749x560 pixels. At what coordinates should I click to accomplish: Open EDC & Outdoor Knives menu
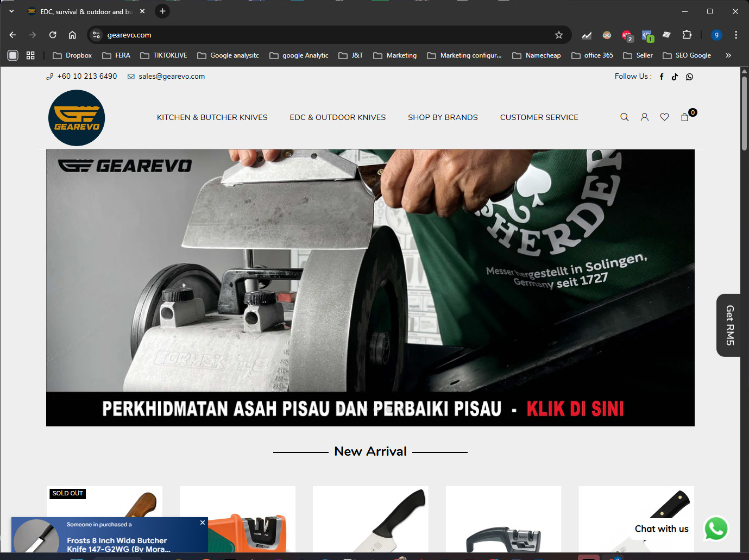pos(338,117)
